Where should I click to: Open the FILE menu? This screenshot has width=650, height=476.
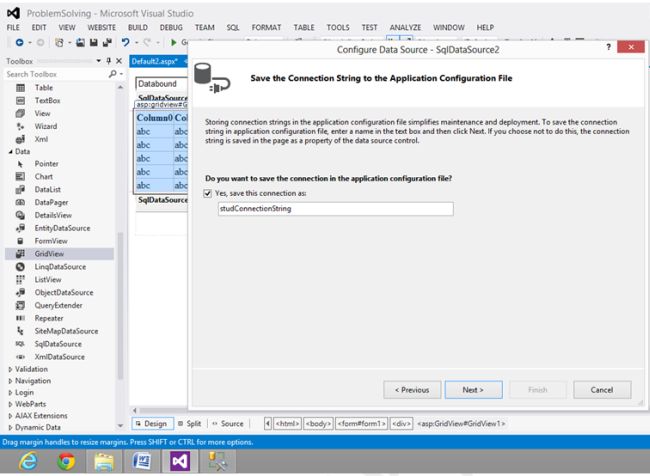13,27
